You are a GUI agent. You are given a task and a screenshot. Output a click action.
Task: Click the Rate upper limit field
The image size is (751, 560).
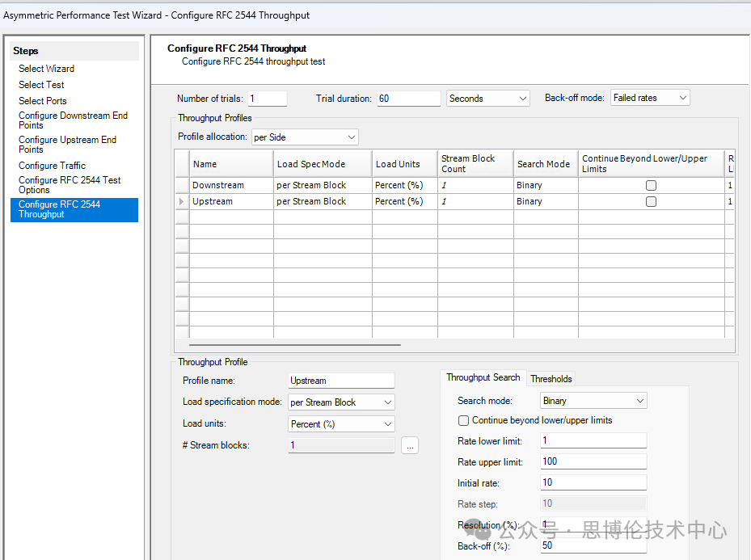tap(593, 462)
